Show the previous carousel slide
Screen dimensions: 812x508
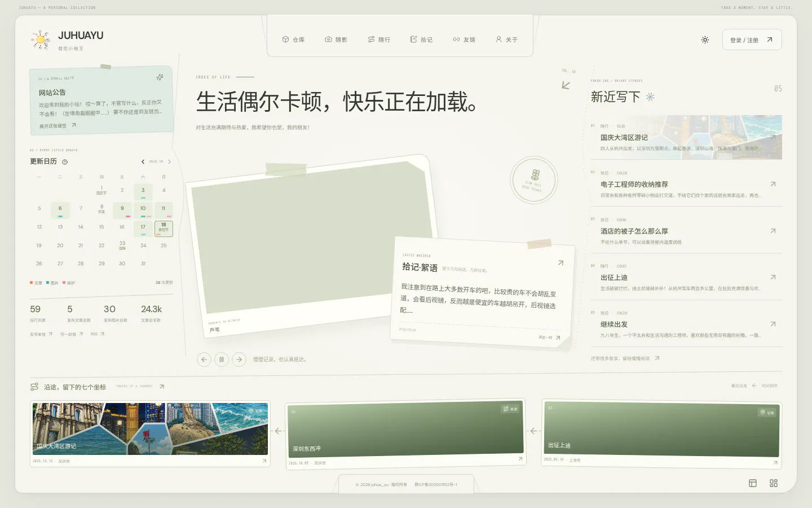pos(204,359)
